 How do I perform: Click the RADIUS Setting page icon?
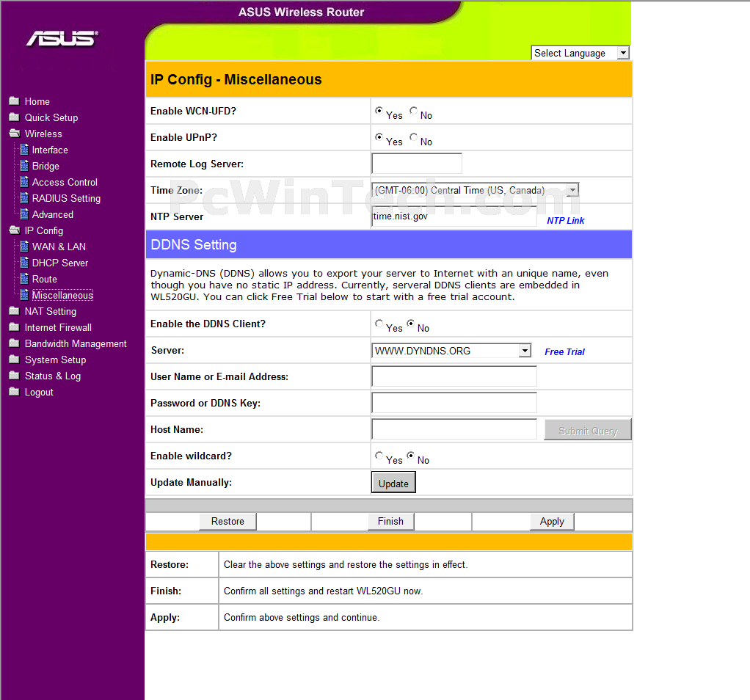(x=24, y=198)
